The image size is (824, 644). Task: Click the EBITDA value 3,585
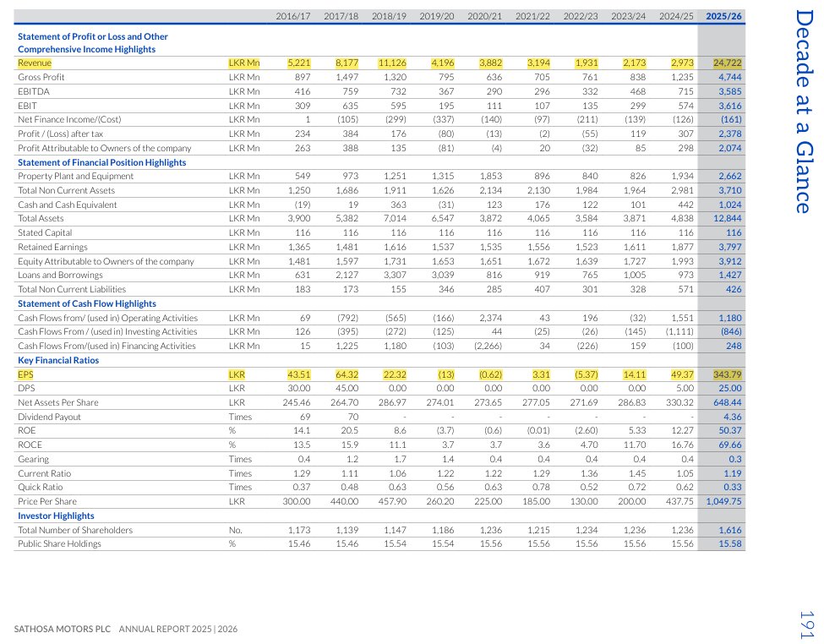coord(730,91)
